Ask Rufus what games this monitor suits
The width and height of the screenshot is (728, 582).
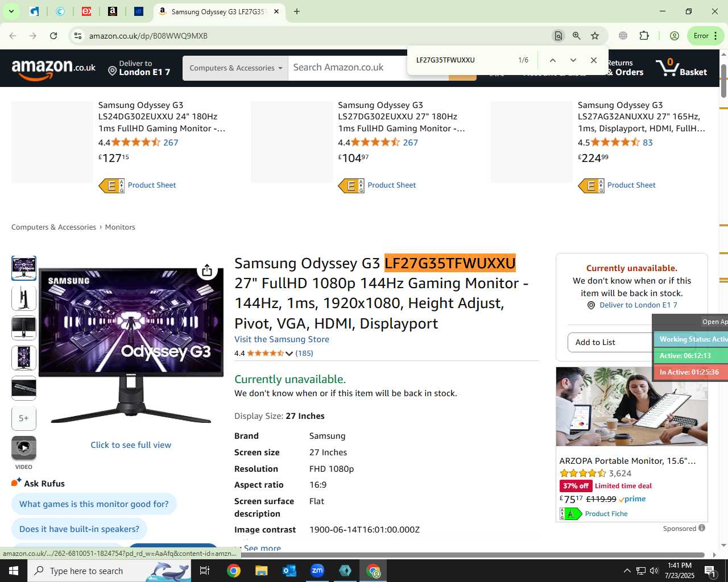[94, 504]
